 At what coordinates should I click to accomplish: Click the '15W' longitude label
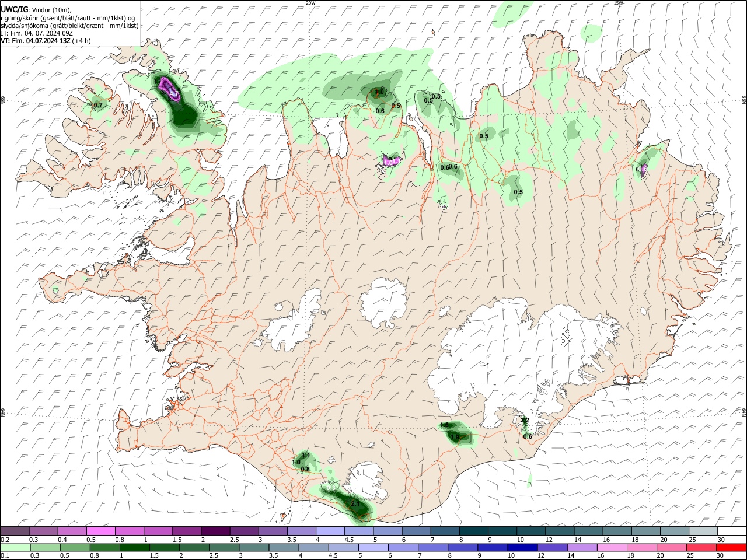point(618,3)
